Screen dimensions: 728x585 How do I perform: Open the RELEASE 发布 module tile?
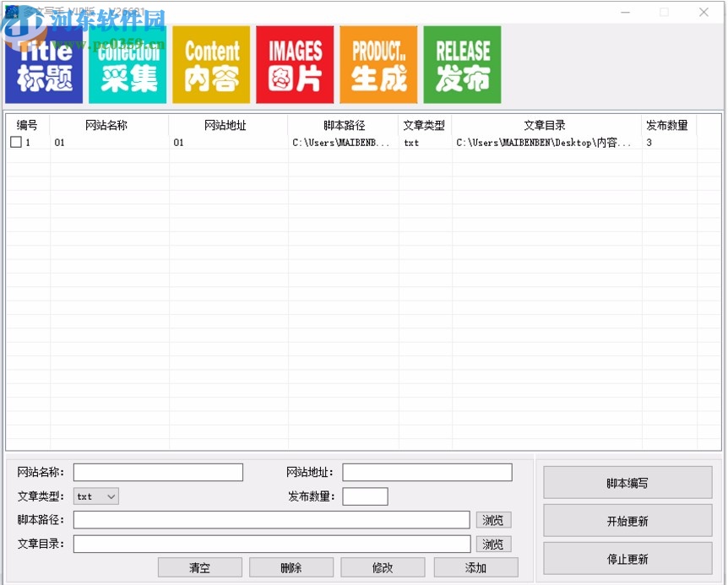pyautogui.click(x=462, y=65)
